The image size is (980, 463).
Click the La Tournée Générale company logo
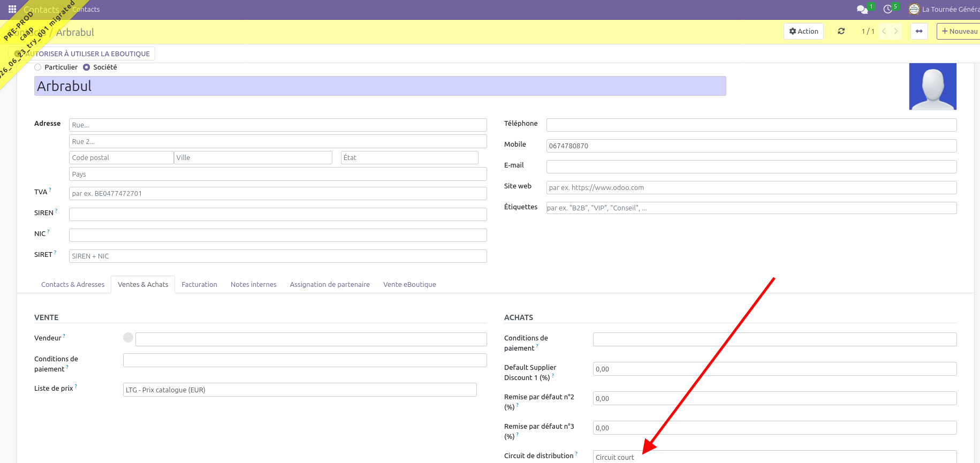coord(914,9)
